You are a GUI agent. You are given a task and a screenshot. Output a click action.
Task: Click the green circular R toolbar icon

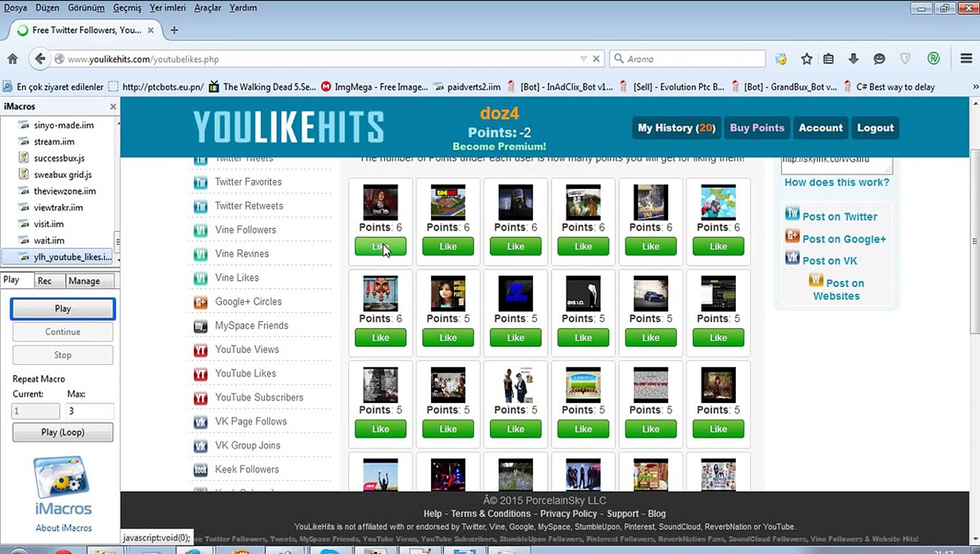[934, 59]
